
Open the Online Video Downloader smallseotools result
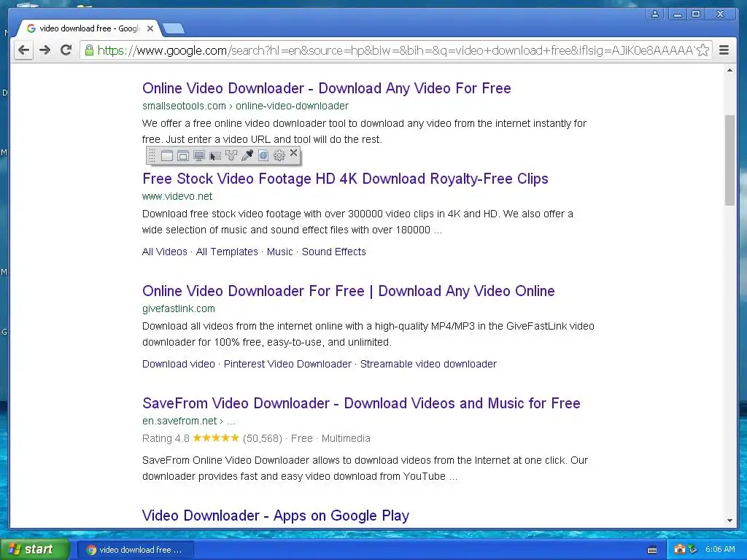[x=326, y=88]
